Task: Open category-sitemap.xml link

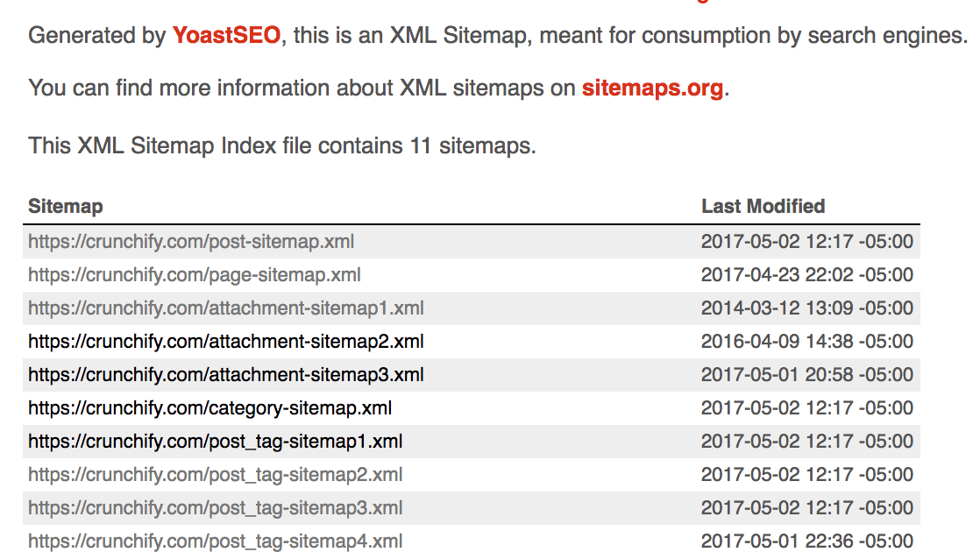Action: (x=210, y=407)
